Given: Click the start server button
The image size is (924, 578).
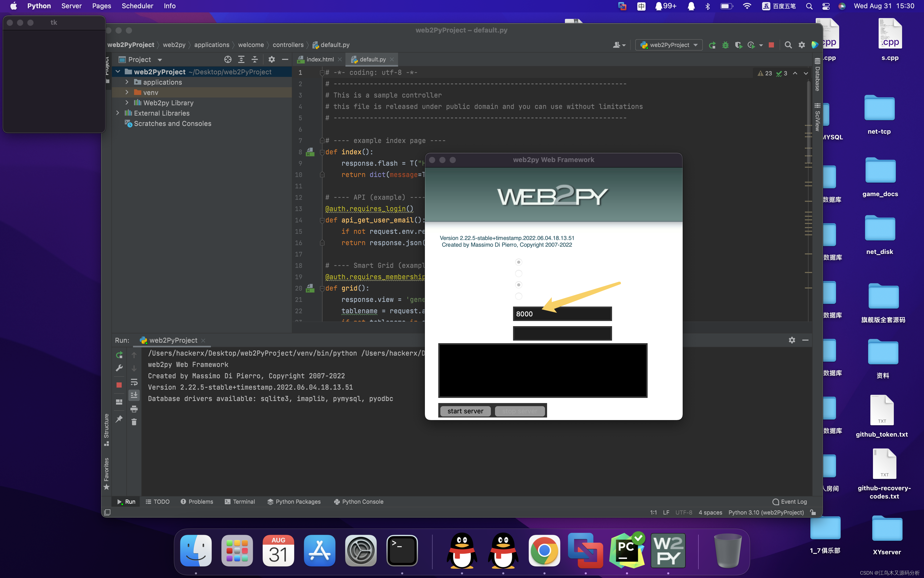Looking at the screenshot, I should point(465,411).
